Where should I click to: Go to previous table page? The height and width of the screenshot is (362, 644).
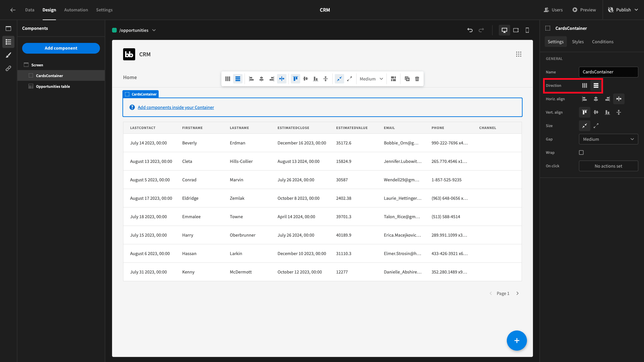pos(491,293)
